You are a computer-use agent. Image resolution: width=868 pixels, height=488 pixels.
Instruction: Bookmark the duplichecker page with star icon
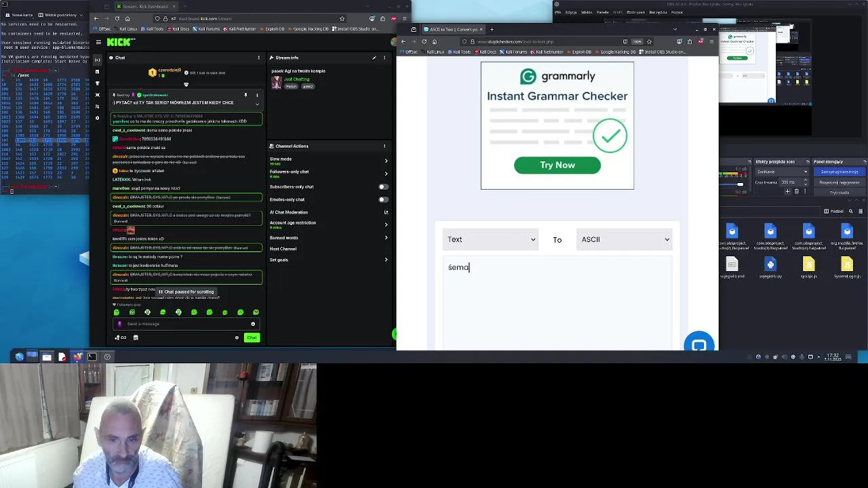(x=650, y=41)
